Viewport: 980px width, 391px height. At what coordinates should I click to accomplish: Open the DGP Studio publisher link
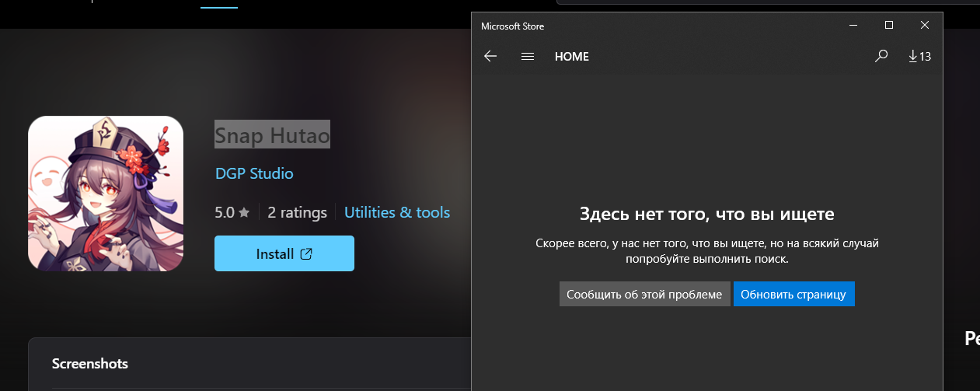[254, 173]
